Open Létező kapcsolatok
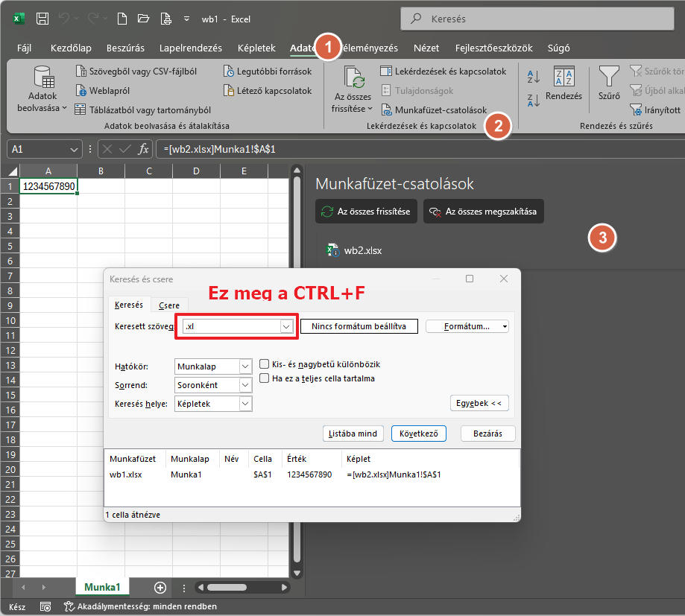 (268, 90)
